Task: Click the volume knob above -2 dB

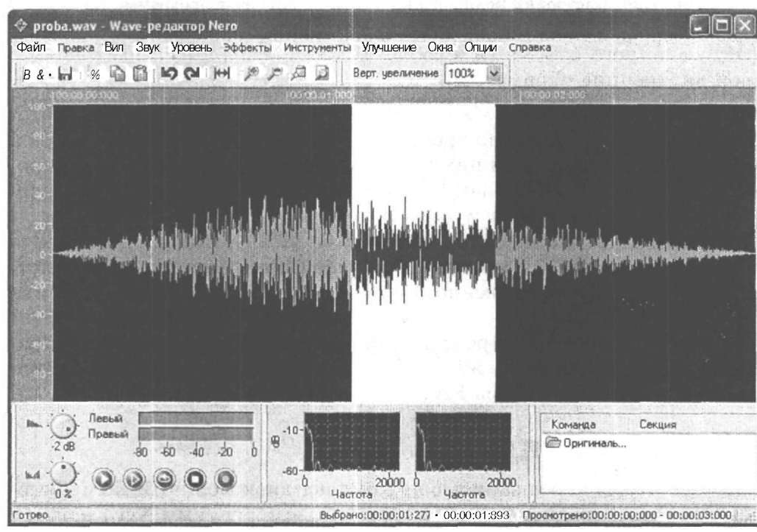Action: coord(64,426)
